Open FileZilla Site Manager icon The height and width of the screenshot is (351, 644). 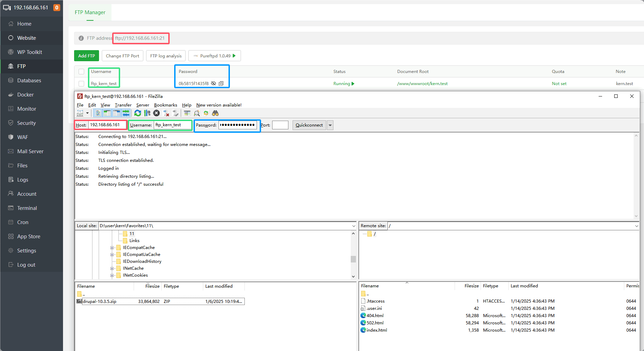coord(80,113)
